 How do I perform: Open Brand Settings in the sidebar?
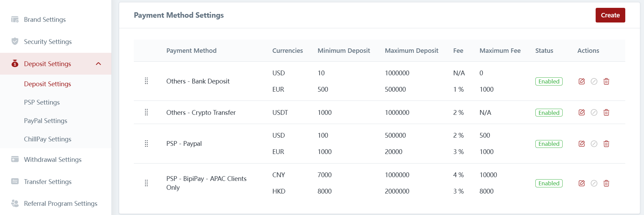pos(45,19)
